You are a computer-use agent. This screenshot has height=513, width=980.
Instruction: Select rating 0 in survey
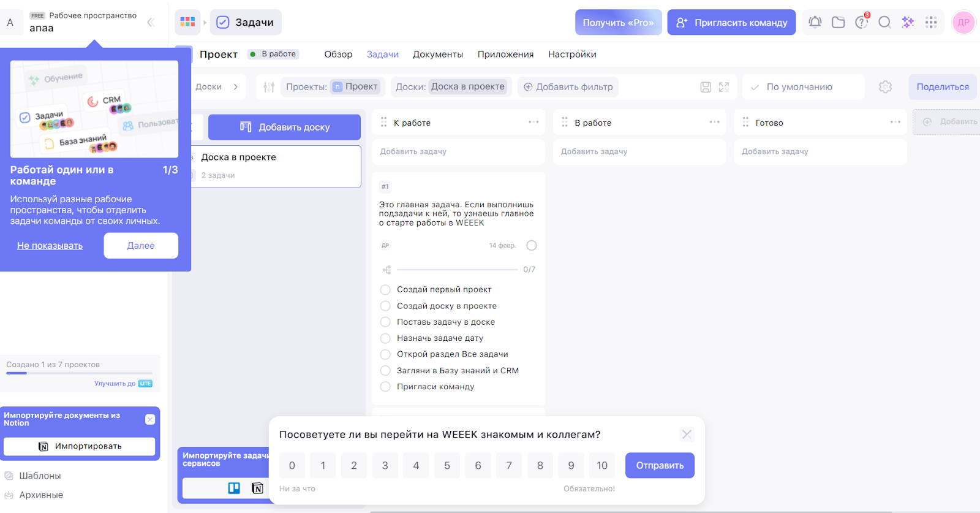click(292, 465)
